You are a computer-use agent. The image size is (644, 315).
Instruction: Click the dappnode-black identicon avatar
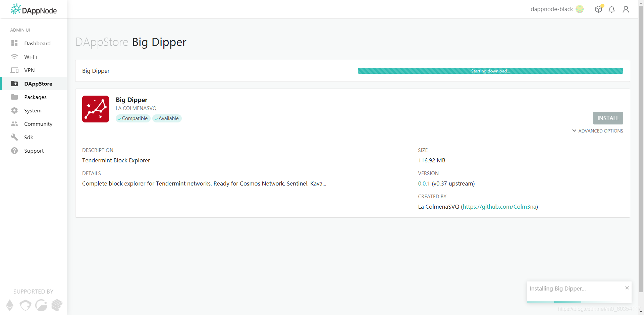[580, 9]
